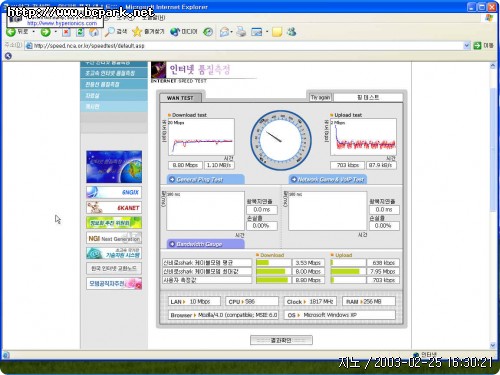Select the third sidebar menu item
This screenshot has height=375, width=500.
[x=114, y=84]
